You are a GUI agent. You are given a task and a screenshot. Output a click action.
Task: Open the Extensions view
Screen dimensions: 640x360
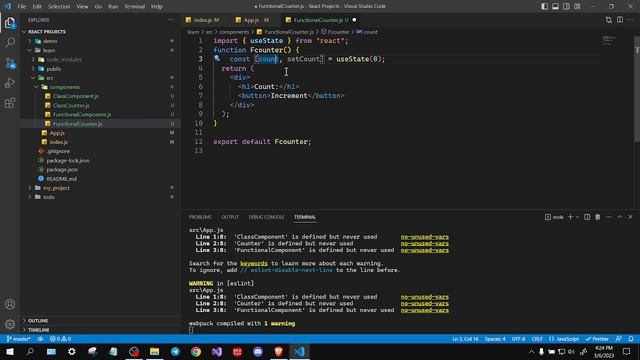pyautogui.click(x=10, y=102)
